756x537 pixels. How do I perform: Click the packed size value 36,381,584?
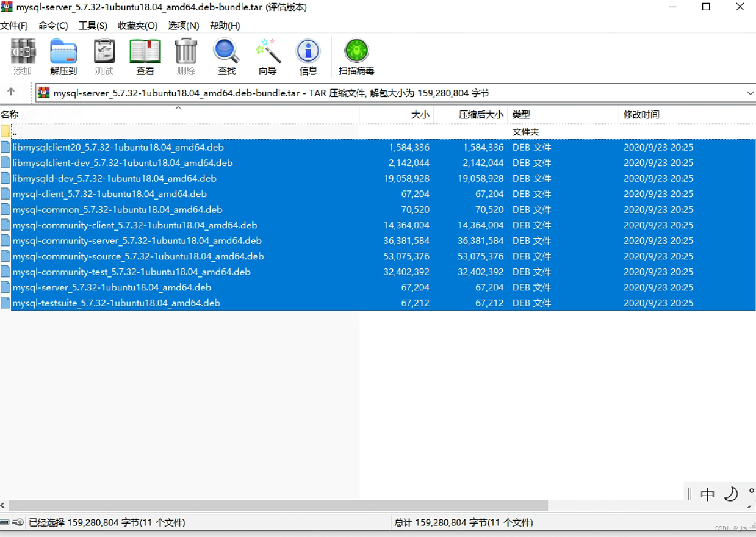click(x=481, y=240)
